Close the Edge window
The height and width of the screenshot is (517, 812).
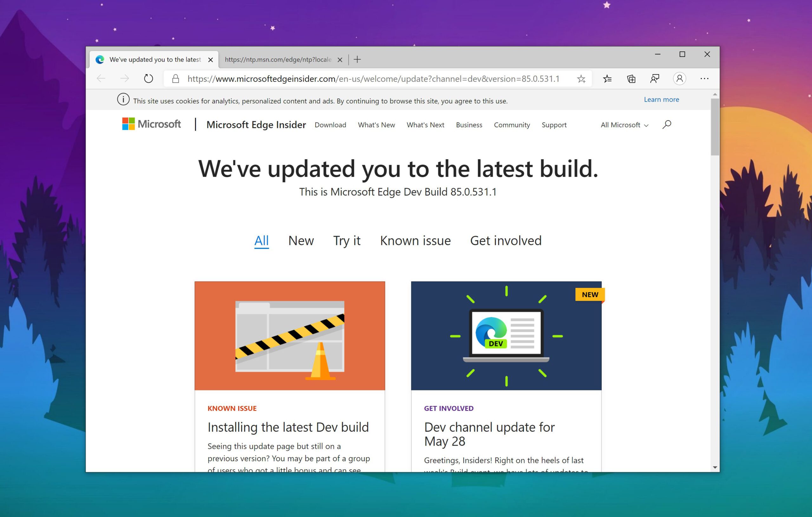point(707,54)
